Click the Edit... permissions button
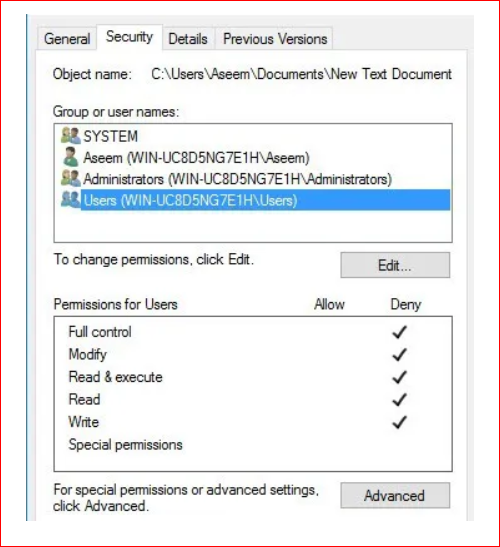Viewport: 500px width, 547px height. [x=395, y=265]
